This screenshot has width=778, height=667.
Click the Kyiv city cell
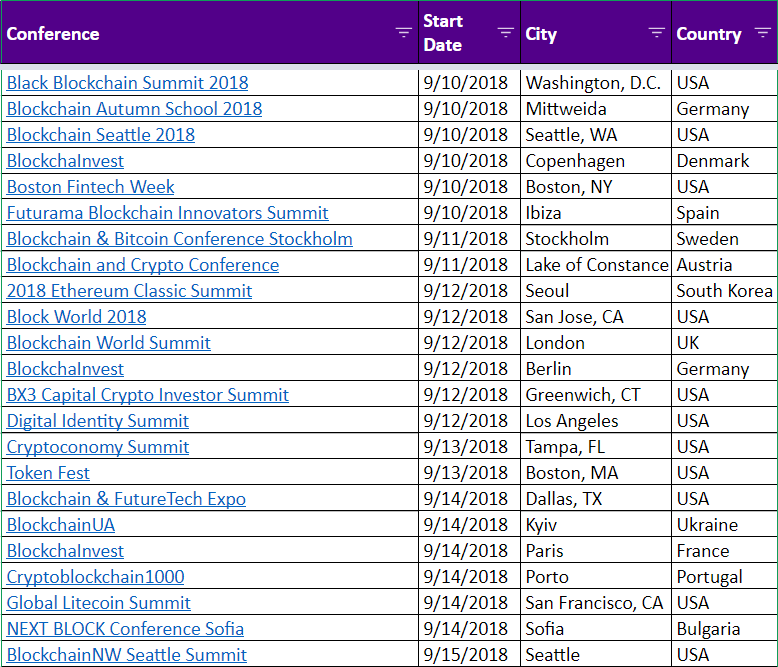[596, 525]
